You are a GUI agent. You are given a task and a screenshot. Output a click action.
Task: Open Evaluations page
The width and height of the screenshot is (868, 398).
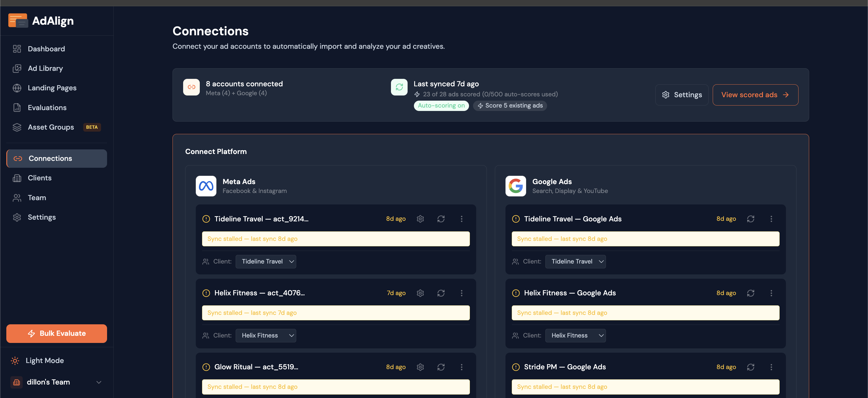coord(57,108)
